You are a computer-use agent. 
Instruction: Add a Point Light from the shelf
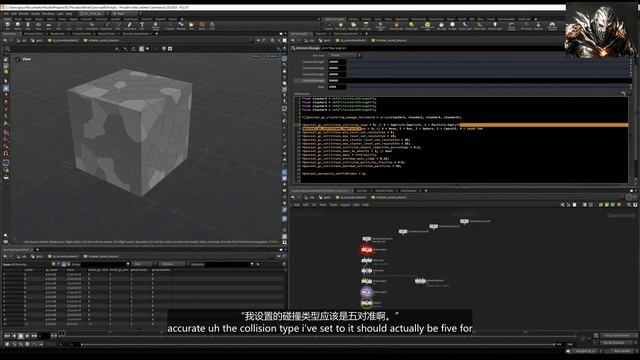(x=340, y=26)
